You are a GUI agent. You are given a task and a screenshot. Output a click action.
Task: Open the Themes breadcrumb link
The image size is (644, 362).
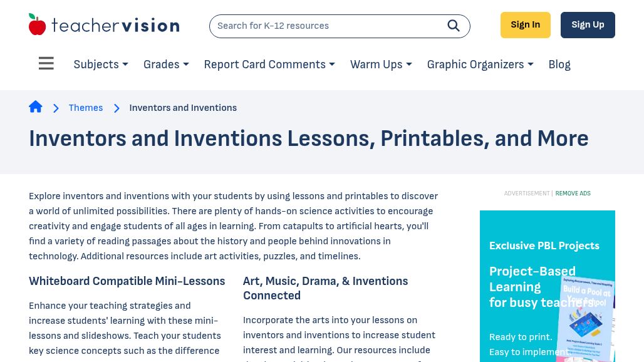coord(86,108)
